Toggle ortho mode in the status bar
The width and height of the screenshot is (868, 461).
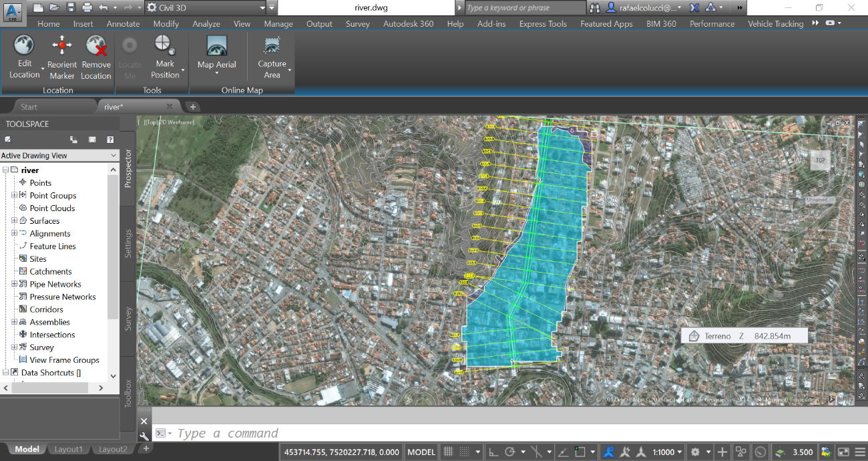coord(493,452)
